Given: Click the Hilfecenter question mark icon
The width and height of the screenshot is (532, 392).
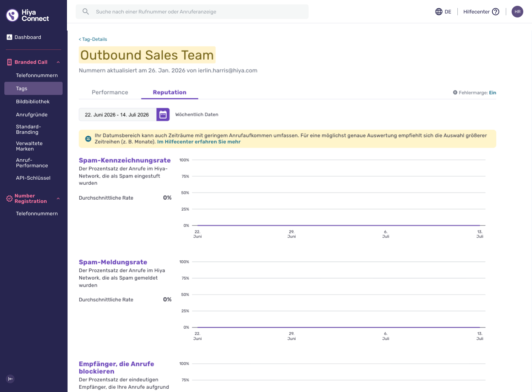Looking at the screenshot, I should [496, 12].
